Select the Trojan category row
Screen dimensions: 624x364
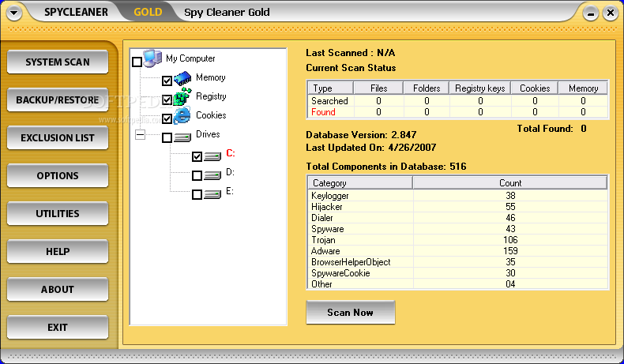pos(457,240)
